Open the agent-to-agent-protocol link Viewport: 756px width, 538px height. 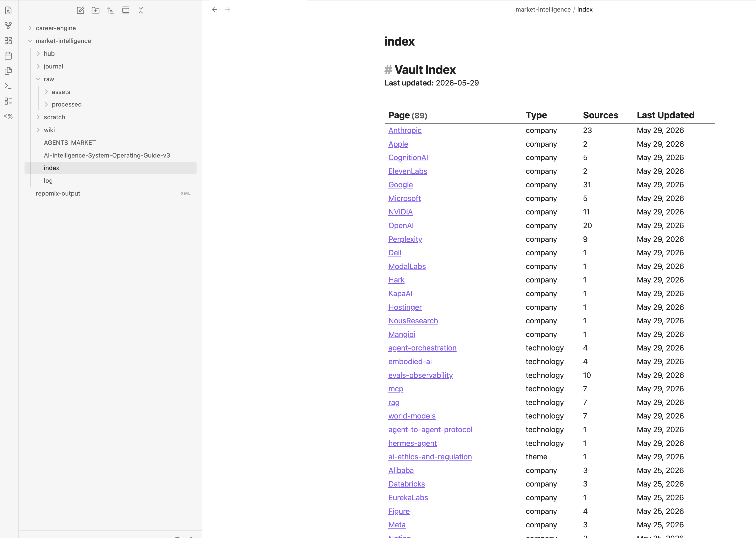[x=430, y=430]
